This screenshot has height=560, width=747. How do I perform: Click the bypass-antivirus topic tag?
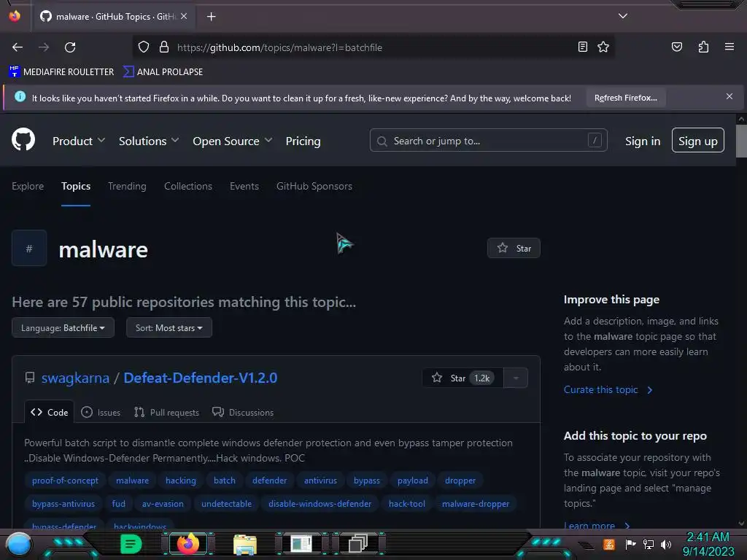pyautogui.click(x=63, y=503)
